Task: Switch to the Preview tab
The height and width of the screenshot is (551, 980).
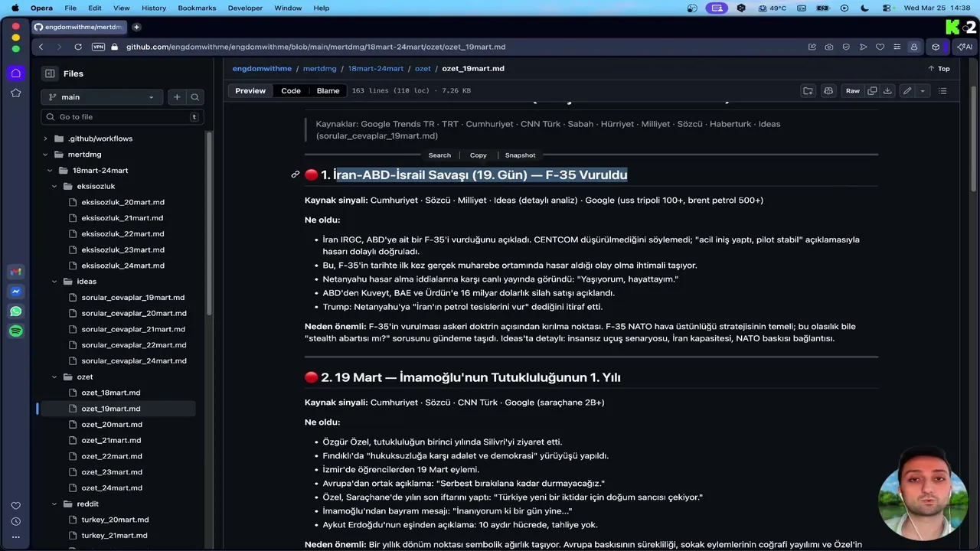Action: click(250, 90)
